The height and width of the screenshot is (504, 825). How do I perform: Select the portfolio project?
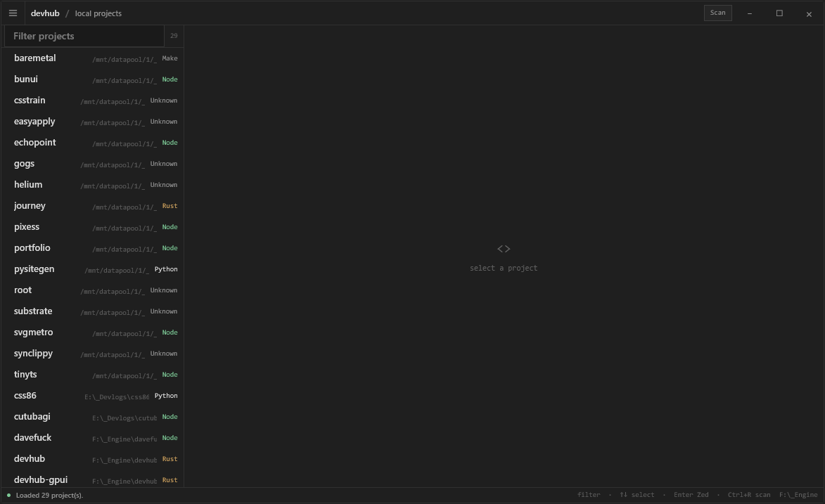(93, 248)
